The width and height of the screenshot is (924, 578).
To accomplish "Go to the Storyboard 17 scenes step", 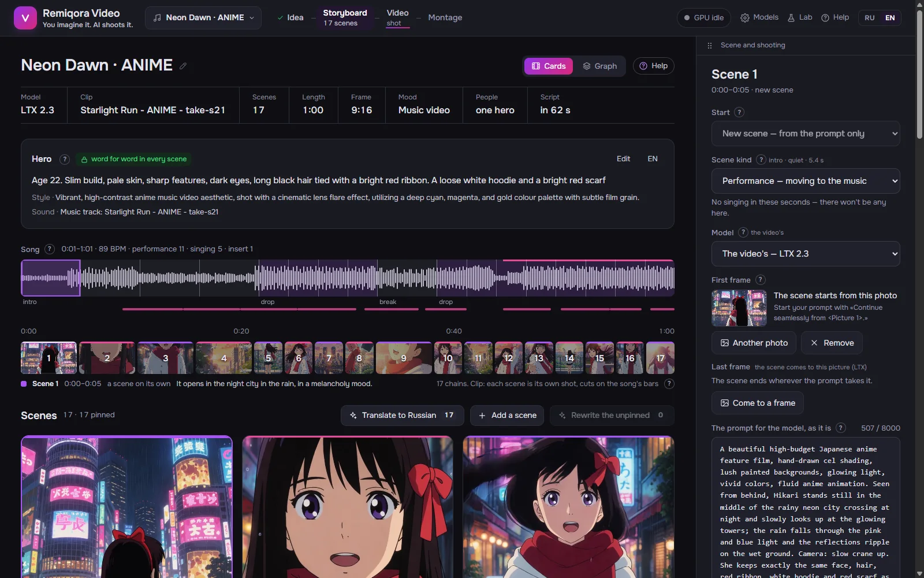I will point(345,17).
